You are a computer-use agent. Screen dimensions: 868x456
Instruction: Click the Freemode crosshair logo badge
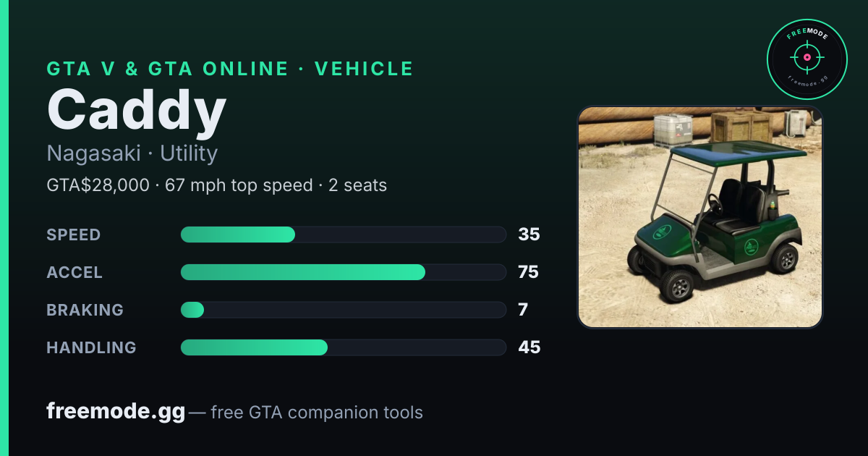click(807, 59)
